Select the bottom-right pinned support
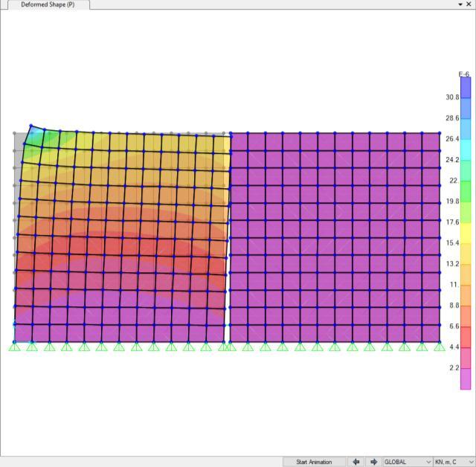 (440, 347)
